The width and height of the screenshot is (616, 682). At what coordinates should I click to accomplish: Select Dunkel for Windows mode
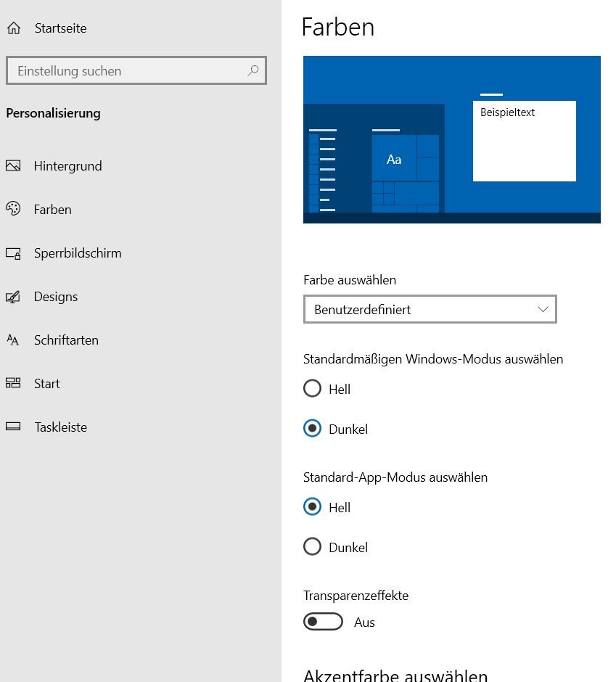pyautogui.click(x=312, y=428)
